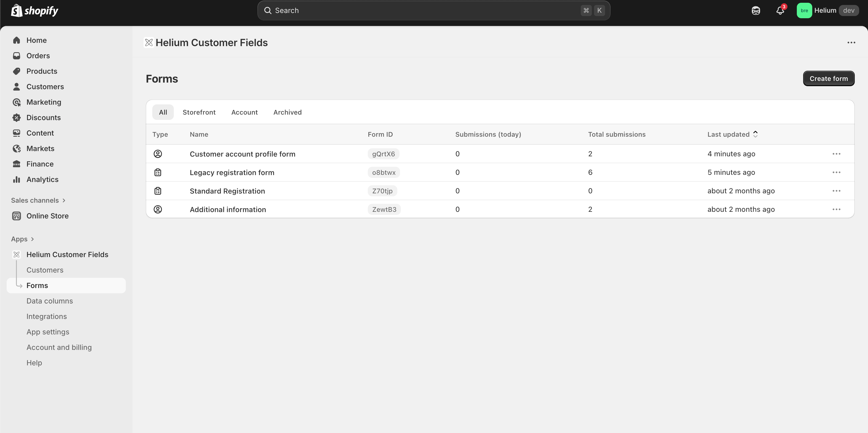This screenshot has height=433, width=868.
Task: Open App settings in app submenu
Action: (x=48, y=332)
